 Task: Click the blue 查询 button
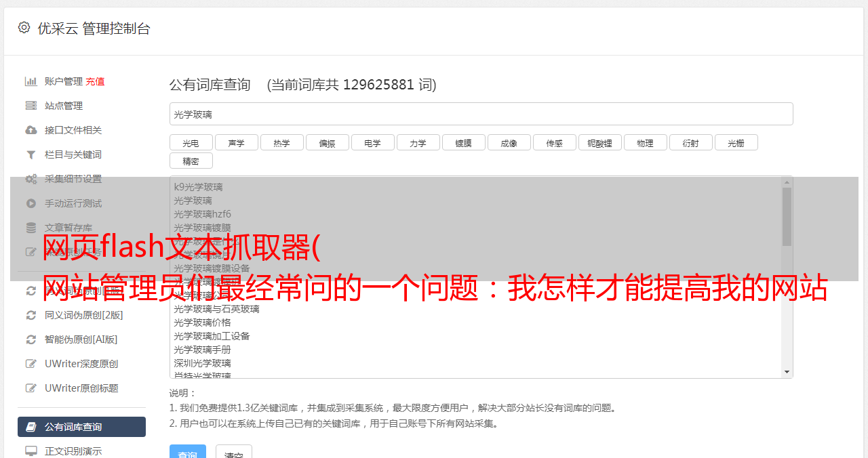click(x=187, y=453)
